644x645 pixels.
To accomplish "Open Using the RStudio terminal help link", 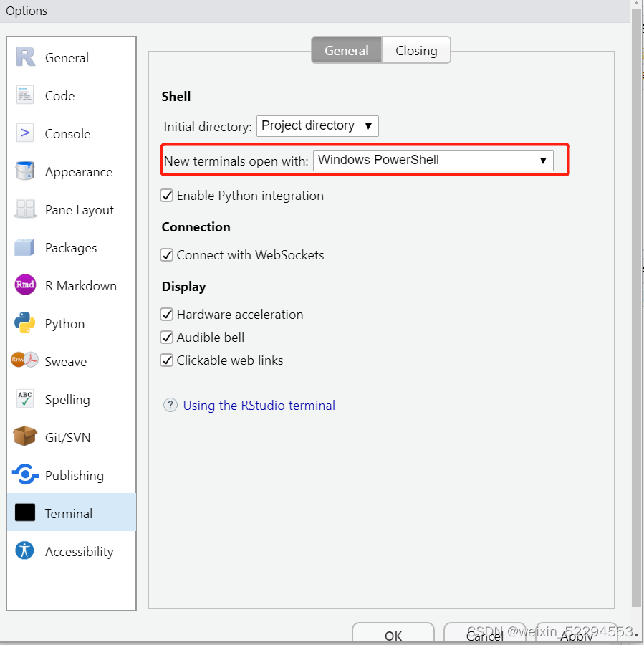I will (259, 405).
